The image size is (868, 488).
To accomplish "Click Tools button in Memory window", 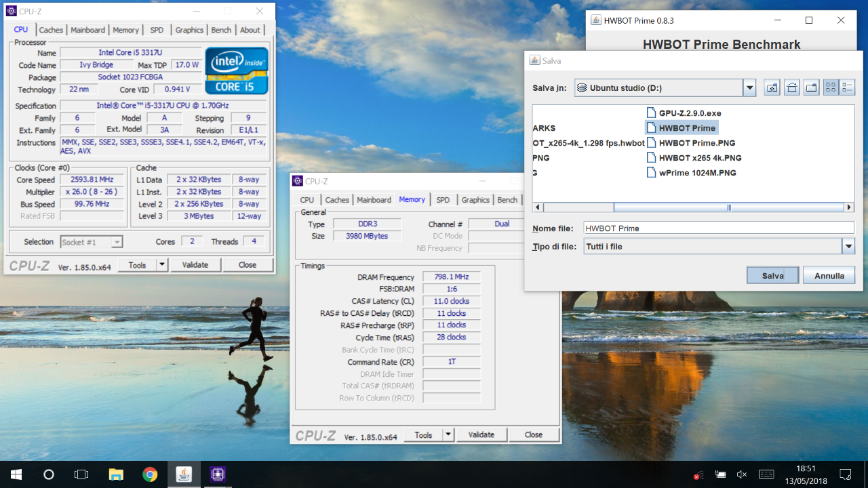I will pyautogui.click(x=423, y=435).
